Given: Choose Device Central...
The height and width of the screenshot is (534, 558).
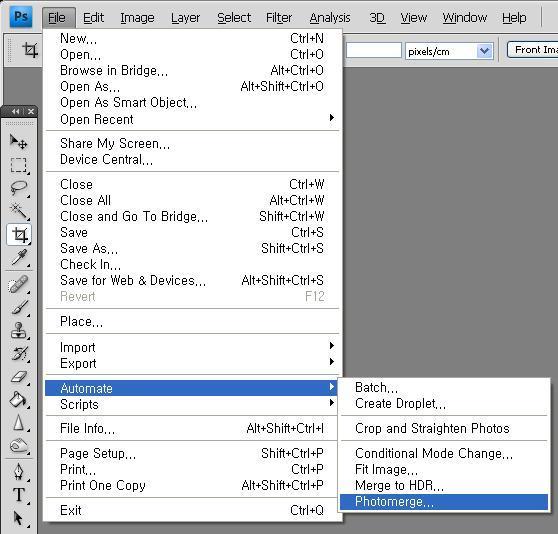Looking at the screenshot, I should point(193,159).
